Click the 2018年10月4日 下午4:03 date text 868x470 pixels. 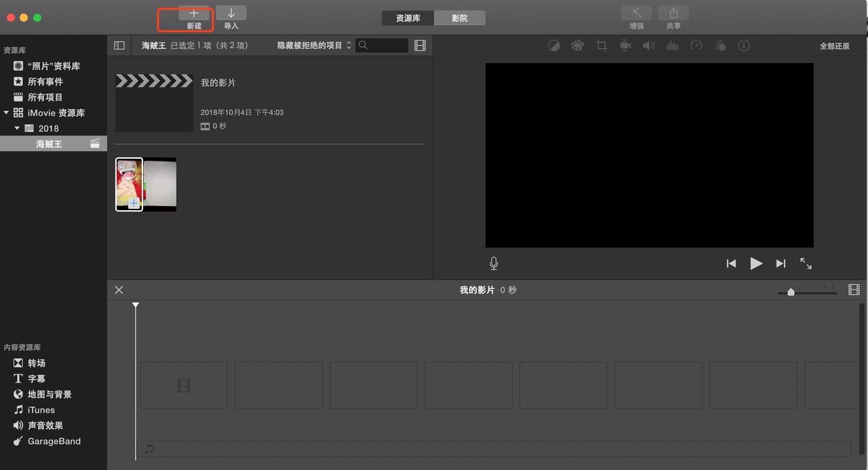(242, 113)
